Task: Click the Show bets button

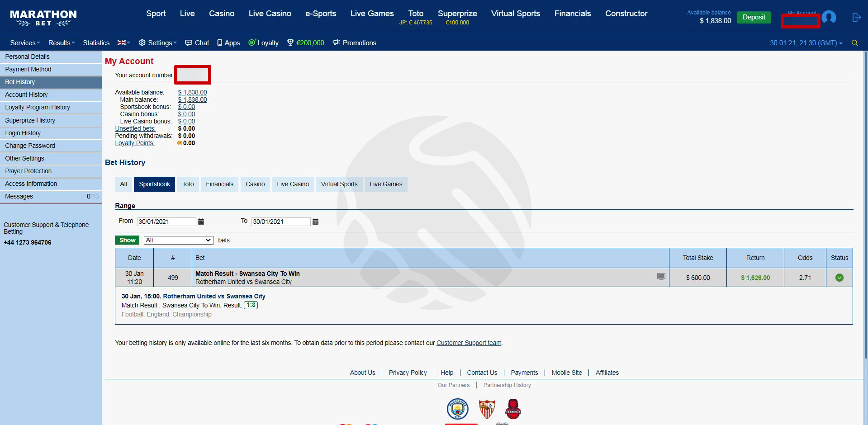Action: coord(127,240)
